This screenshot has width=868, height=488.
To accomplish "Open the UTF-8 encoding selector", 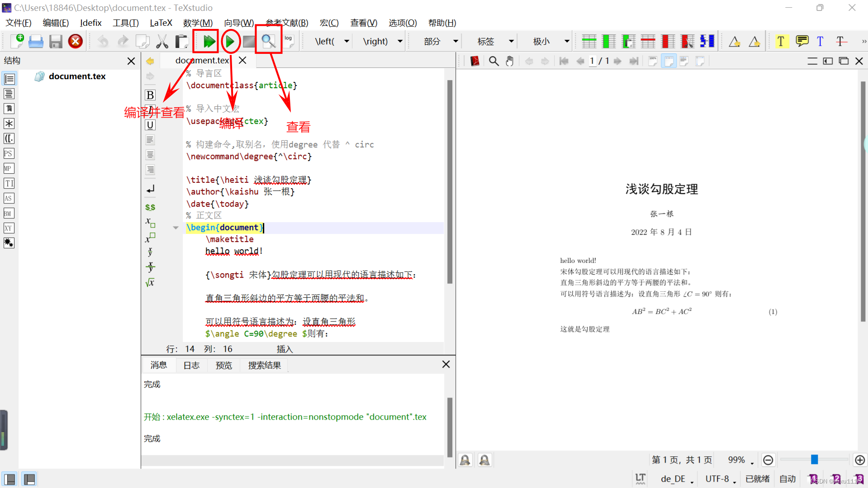I will pos(721,479).
